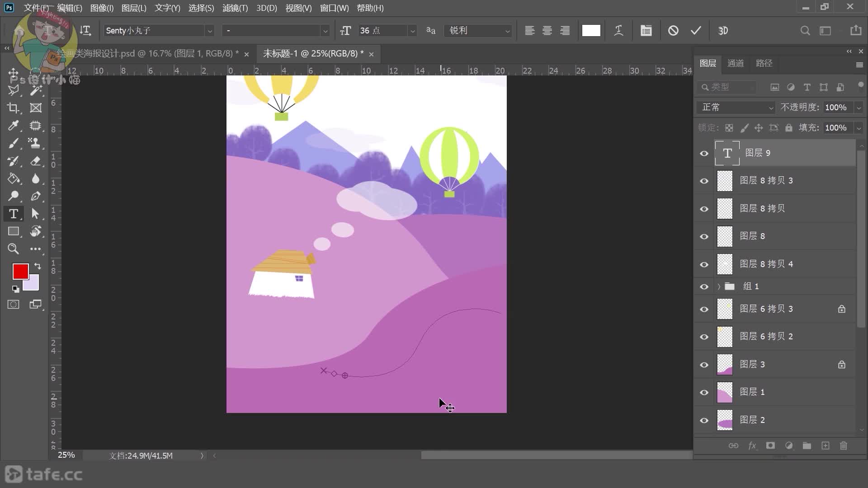Select the Crop tool
The height and width of the screenshot is (488, 868).
13,108
